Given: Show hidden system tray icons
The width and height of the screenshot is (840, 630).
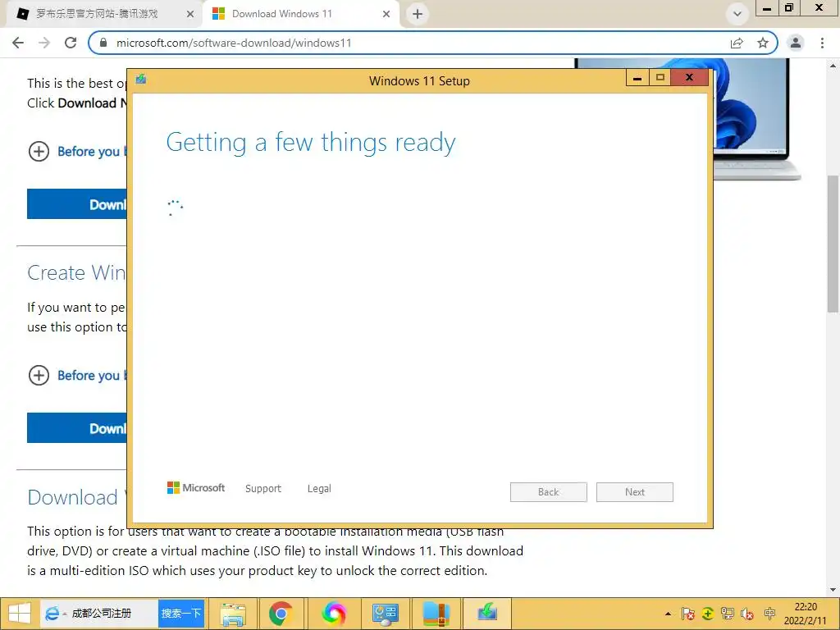Looking at the screenshot, I should 668,614.
